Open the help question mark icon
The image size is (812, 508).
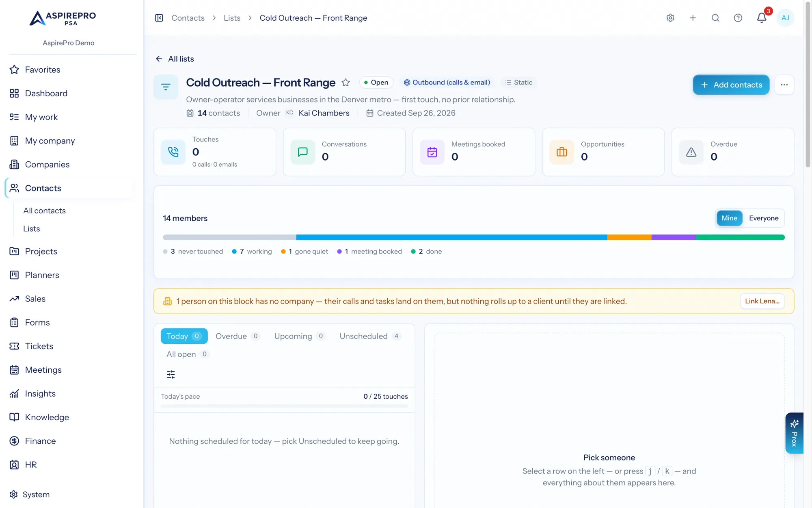tap(738, 18)
